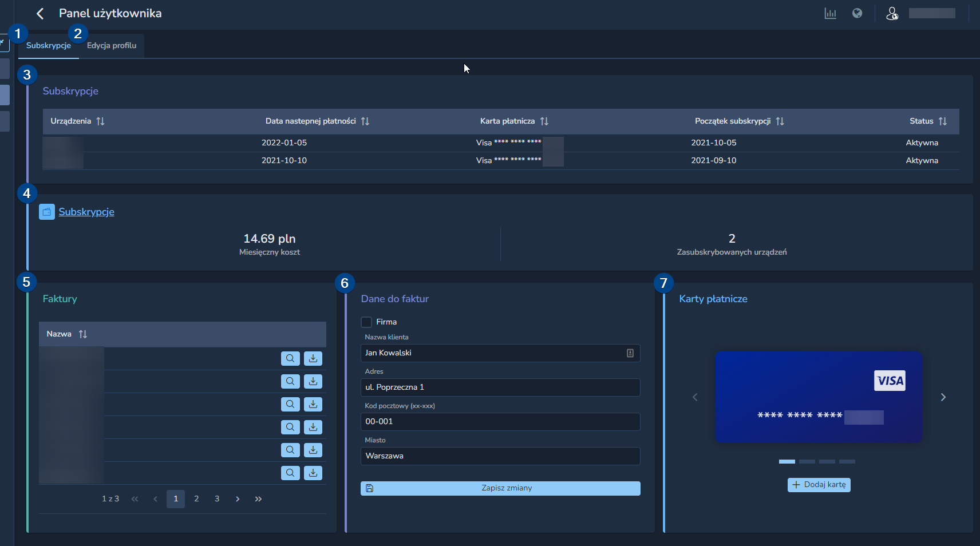
Task: Switch to the Subskrypcje tab
Action: click(x=49, y=46)
